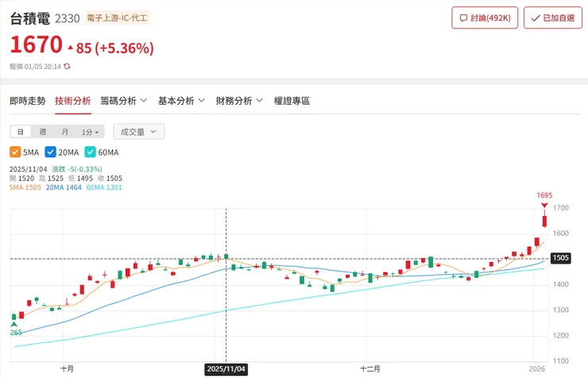Click the 1700 y-axis label

561,208
